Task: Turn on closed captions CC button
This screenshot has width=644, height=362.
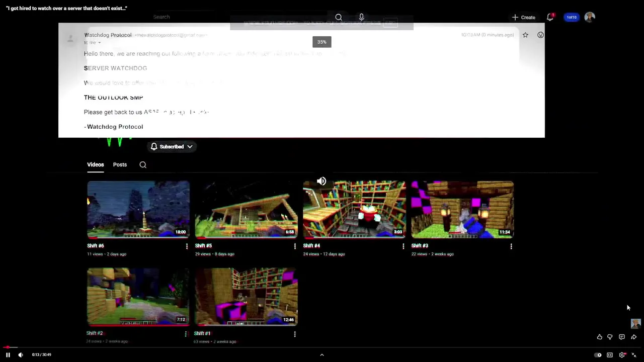Action: tap(610, 355)
